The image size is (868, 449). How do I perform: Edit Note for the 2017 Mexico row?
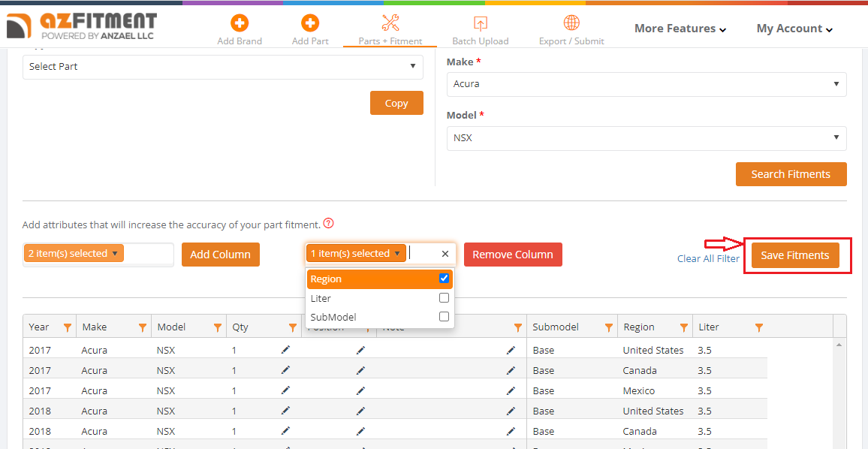coord(511,391)
